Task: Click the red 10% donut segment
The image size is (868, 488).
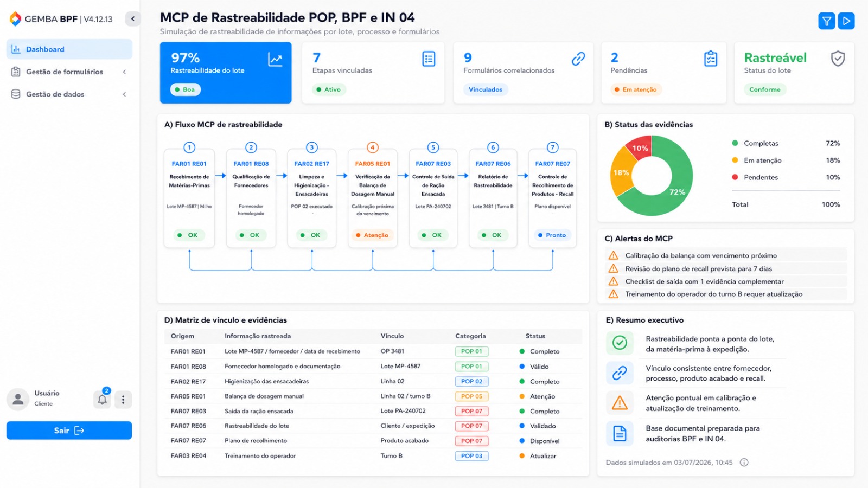Action: point(640,148)
